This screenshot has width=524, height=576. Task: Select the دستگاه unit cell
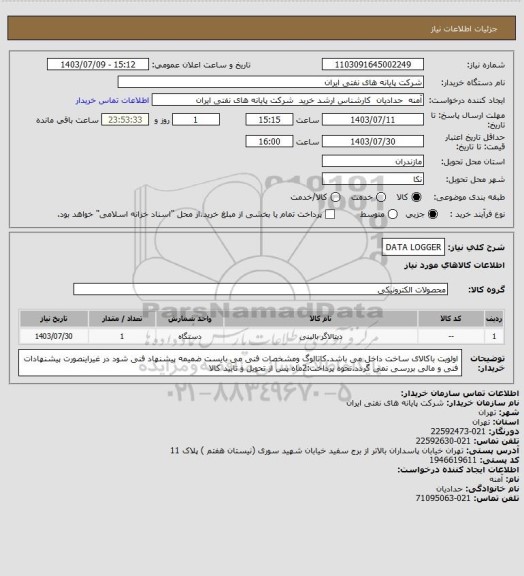click(x=190, y=336)
